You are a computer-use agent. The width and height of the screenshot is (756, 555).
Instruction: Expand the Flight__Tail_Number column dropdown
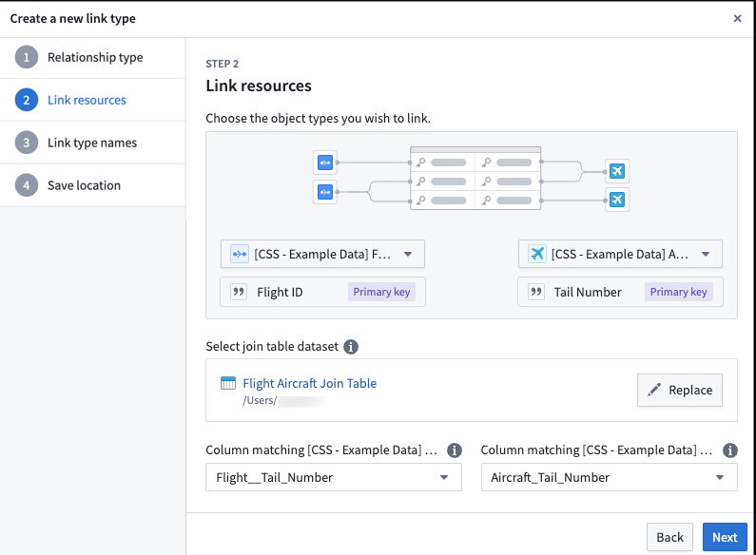pos(334,477)
